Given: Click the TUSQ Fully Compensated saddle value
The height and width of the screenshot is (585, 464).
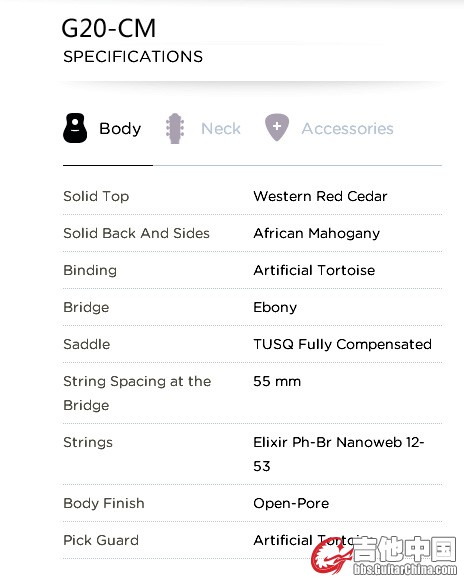Looking at the screenshot, I should (x=342, y=344).
